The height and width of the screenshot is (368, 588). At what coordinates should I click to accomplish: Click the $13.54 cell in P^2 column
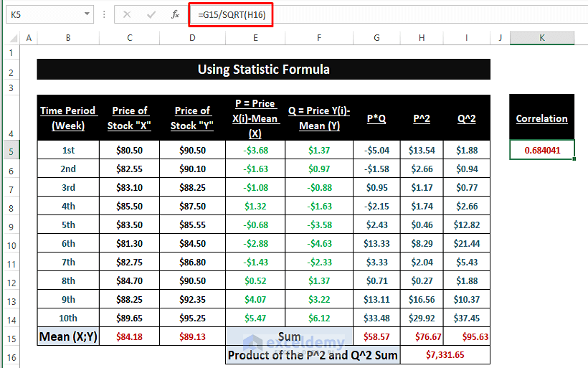(422, 150)
